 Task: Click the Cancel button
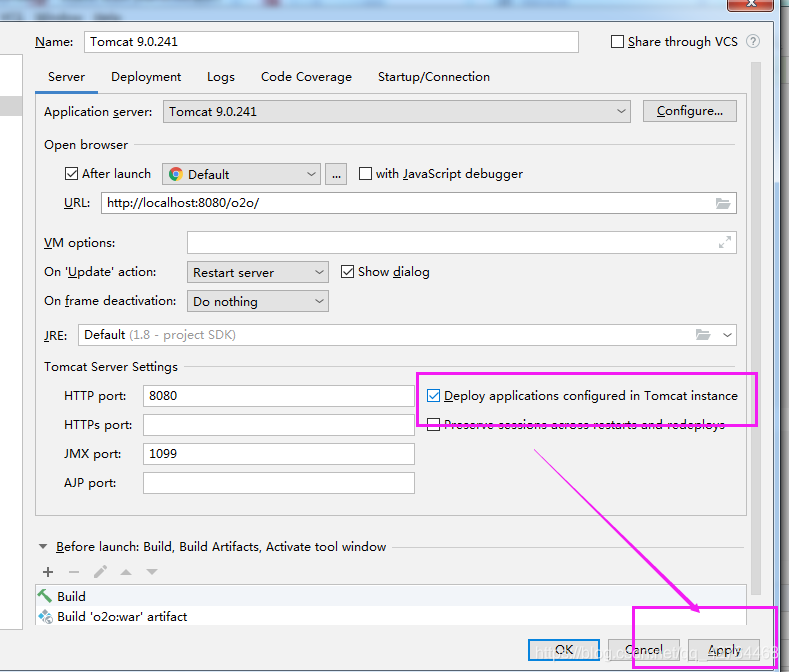(x=644, y=650)
